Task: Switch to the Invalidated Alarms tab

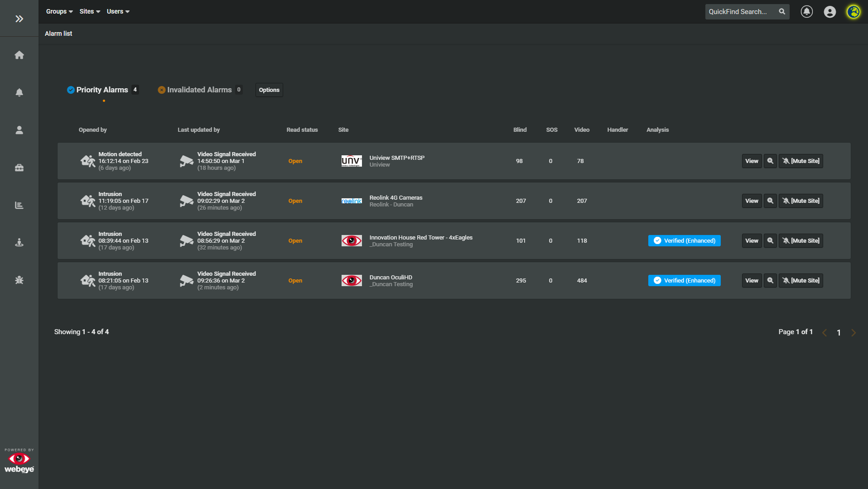Action: click(199, 90)
